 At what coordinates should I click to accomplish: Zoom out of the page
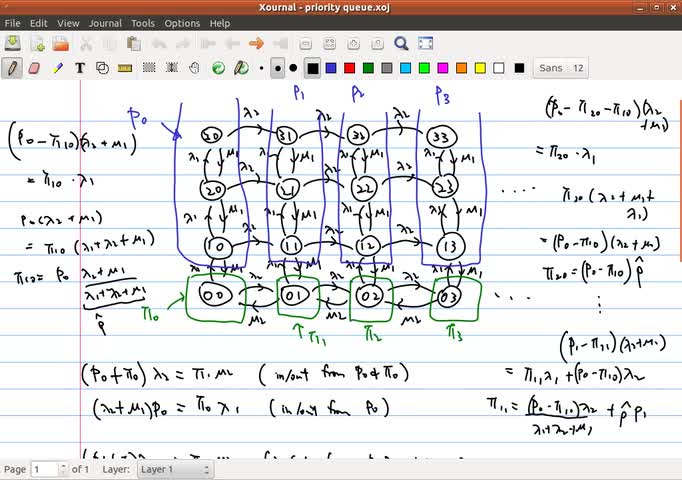click(x=306, y=43)
